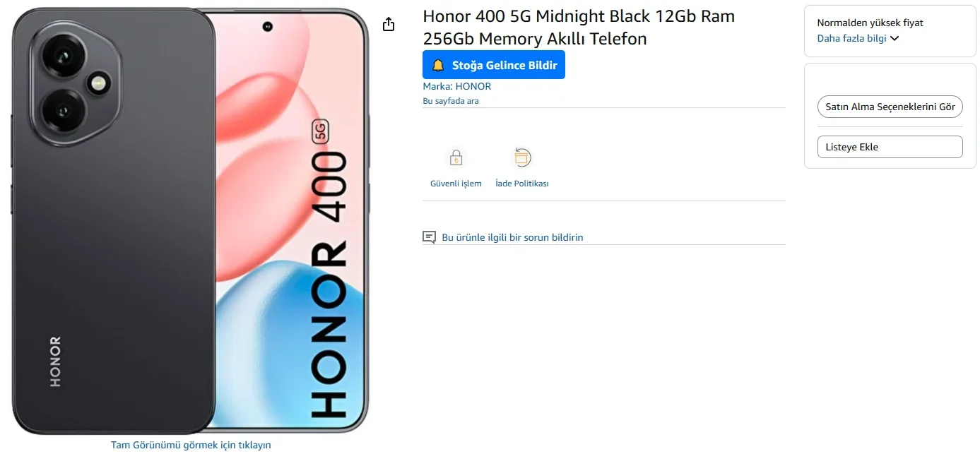Image resolution: width=980 pixels, height=454 pixels.
Task: Open the İade Politikası text link
Action: tap(522, 184)
